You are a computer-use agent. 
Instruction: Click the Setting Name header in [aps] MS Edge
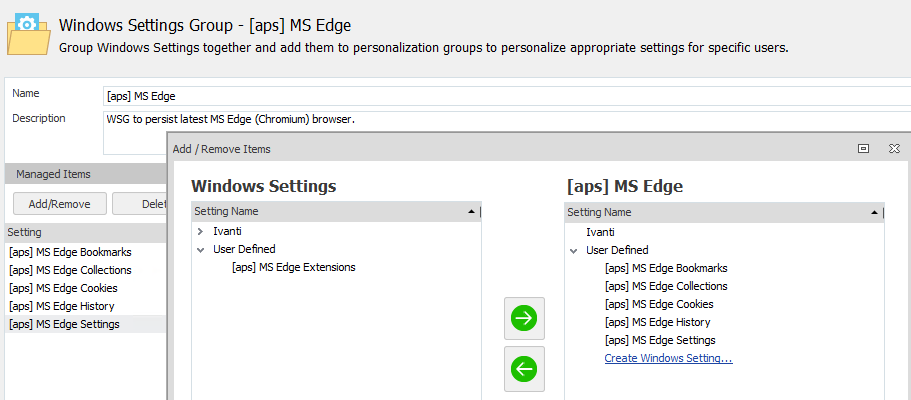point(723,212)
